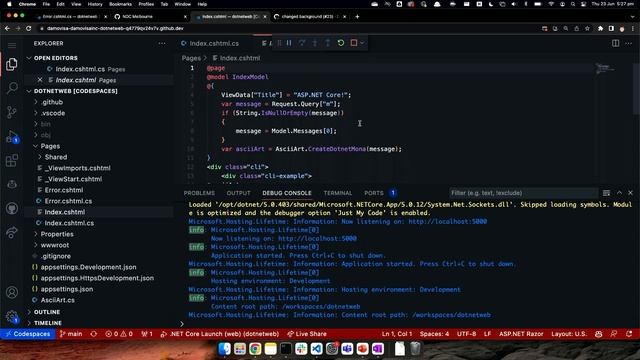Switch to the PORTS panel tab
This screenshot has width=640, height=360.
[374, 193]
